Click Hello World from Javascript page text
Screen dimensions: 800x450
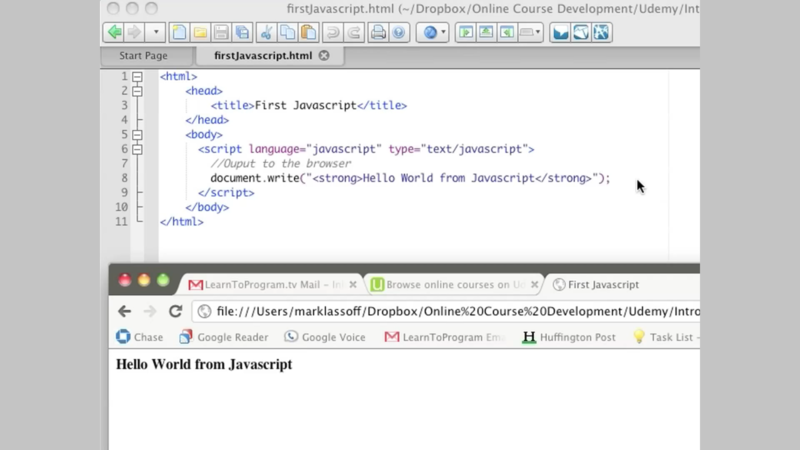(204, 364)
